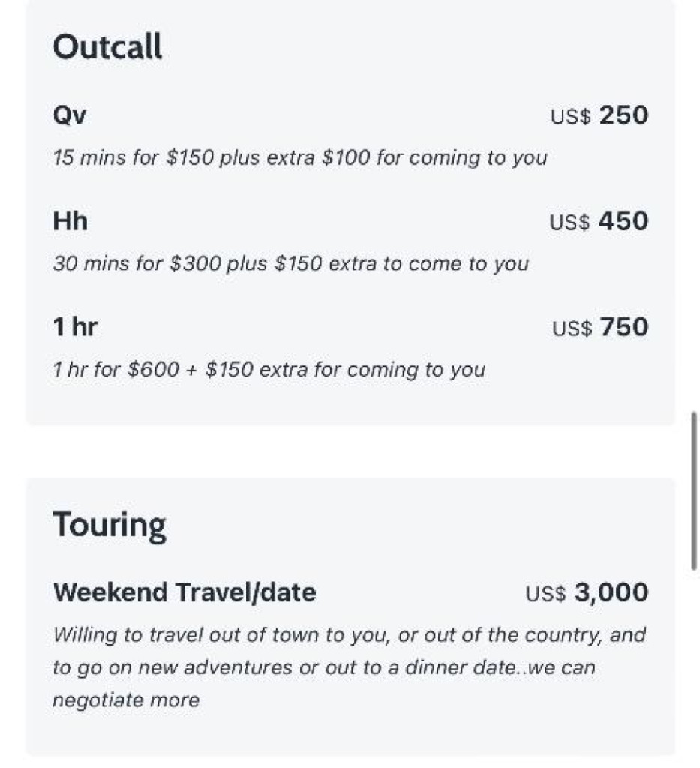This screenshot has height=768, width=700.
Task: Click the US$ currency label beside 750
Action: click(x=572, y=328)
